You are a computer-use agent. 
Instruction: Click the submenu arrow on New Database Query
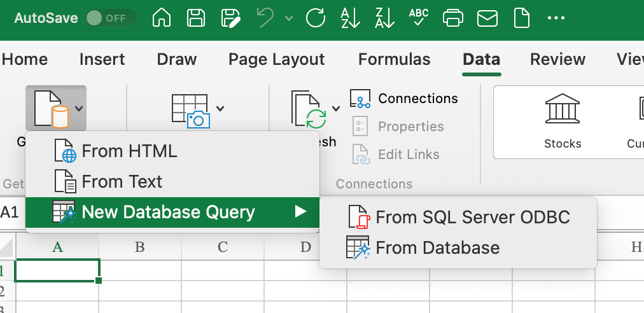coord(301,212)
